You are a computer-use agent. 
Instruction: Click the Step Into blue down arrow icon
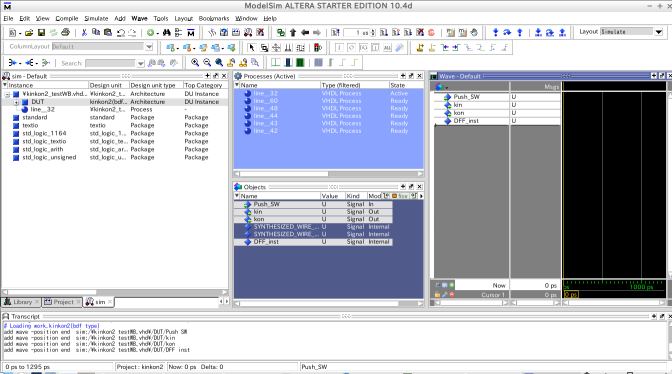[495, 33]
